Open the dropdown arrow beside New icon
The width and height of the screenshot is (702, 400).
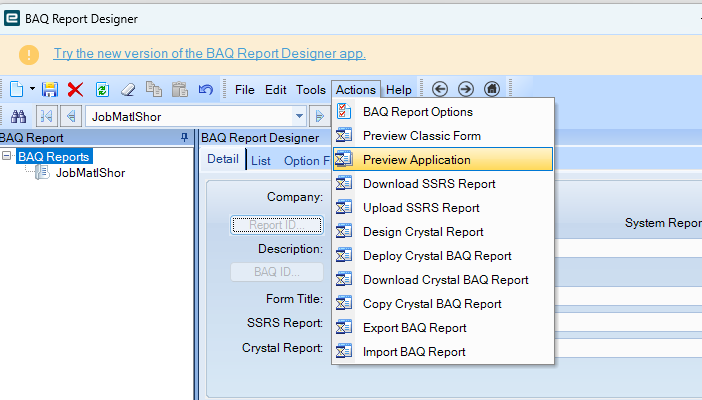pyautogui.click(x=33, y=89)
